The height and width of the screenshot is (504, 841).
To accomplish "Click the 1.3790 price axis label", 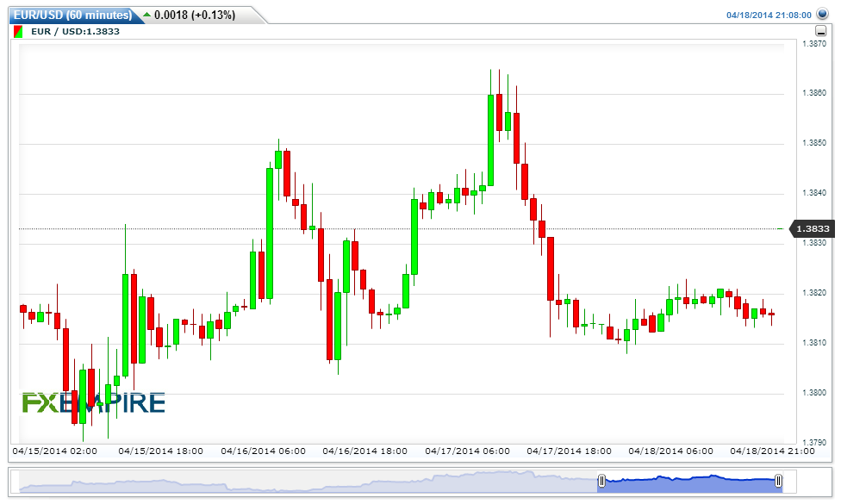I will (x=814, y=442).
